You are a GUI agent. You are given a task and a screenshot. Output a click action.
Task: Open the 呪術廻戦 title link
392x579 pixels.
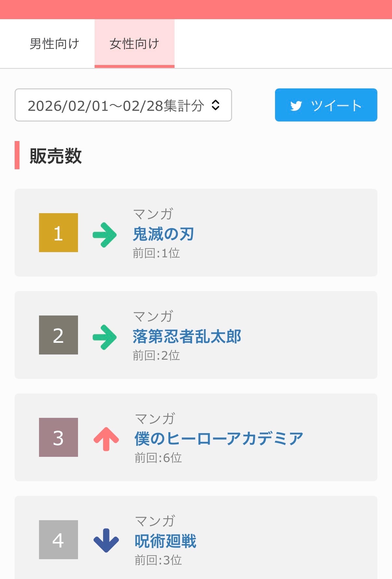pos(165,541)
